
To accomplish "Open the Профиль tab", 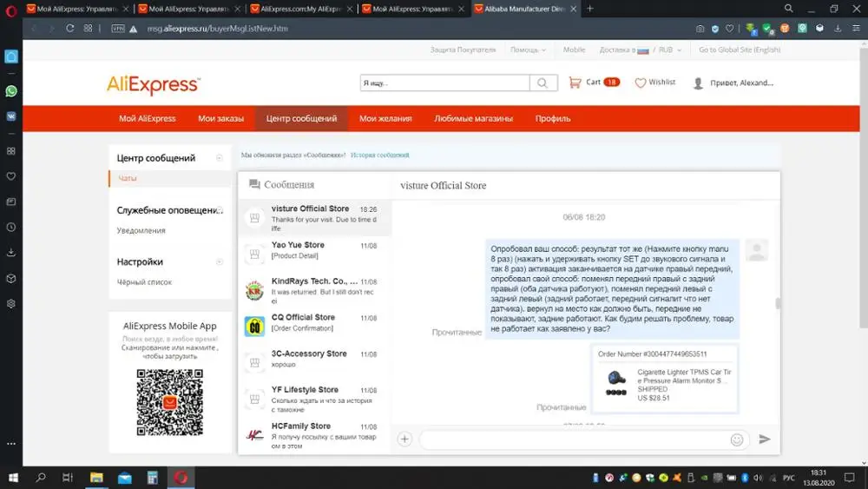I will (x=552, y=118).
